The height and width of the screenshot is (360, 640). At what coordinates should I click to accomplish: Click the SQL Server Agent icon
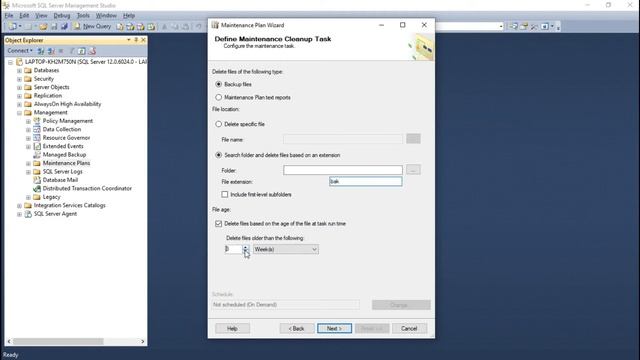[x=28, y=214]
